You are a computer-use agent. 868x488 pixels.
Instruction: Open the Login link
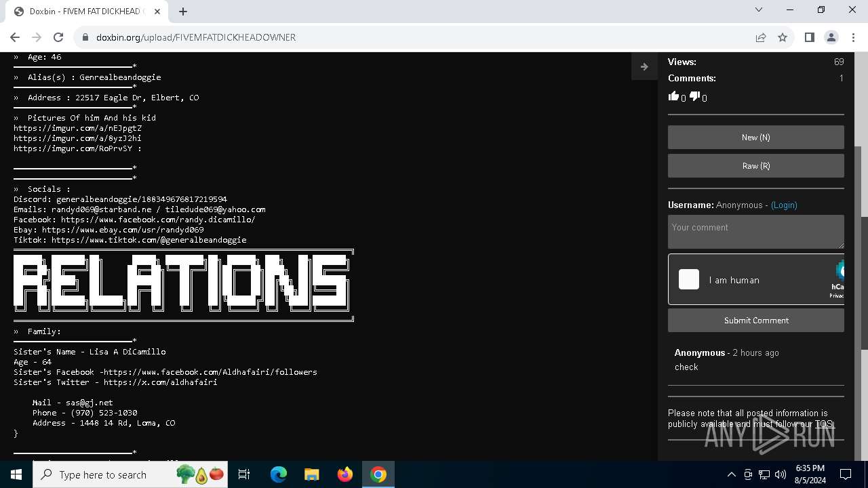[x=784, y=205]
